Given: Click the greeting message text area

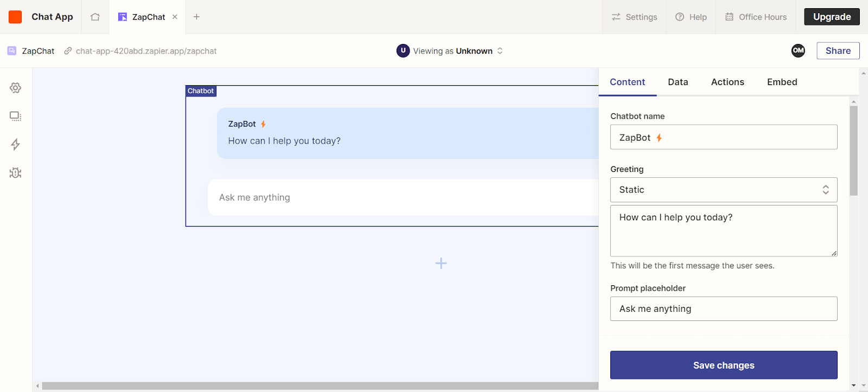Looking at the screenshot, I should point(724,230).
